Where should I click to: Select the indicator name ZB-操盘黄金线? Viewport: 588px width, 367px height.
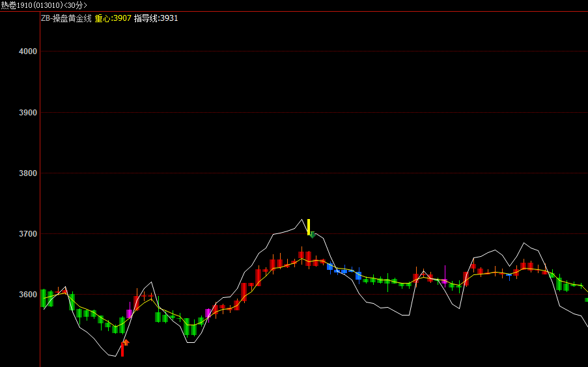pos(66,18)
